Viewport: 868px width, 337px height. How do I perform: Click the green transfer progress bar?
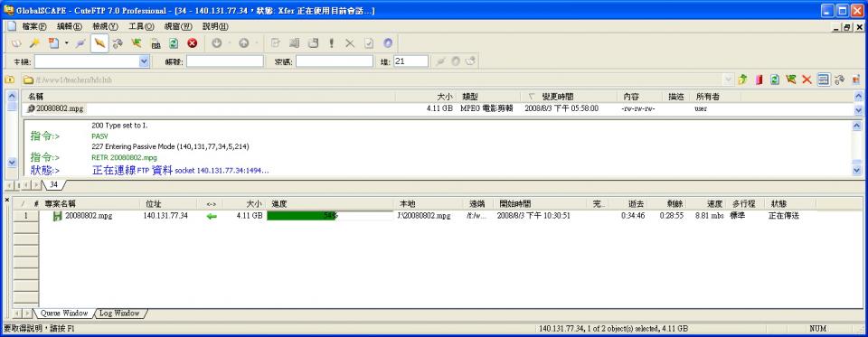click(331, 216)
